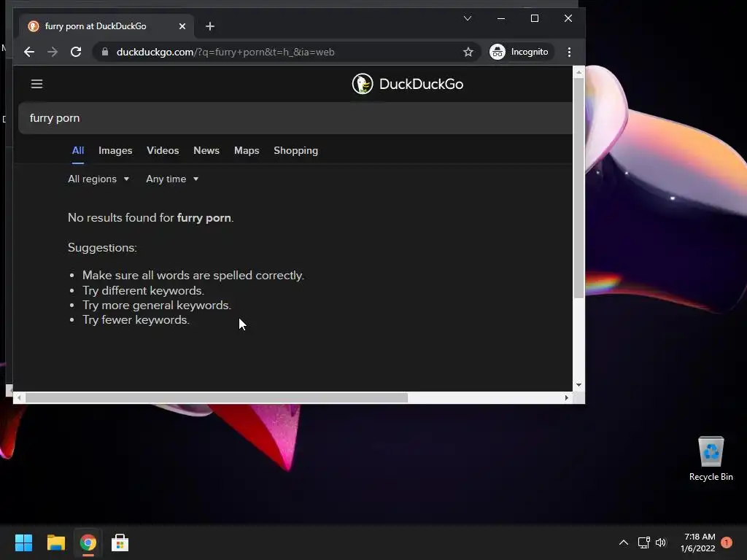Click 'Try more general keywords.' text
Image resolution: width=747 pixels, height=560 pixels.
click(x=156, y=306)
